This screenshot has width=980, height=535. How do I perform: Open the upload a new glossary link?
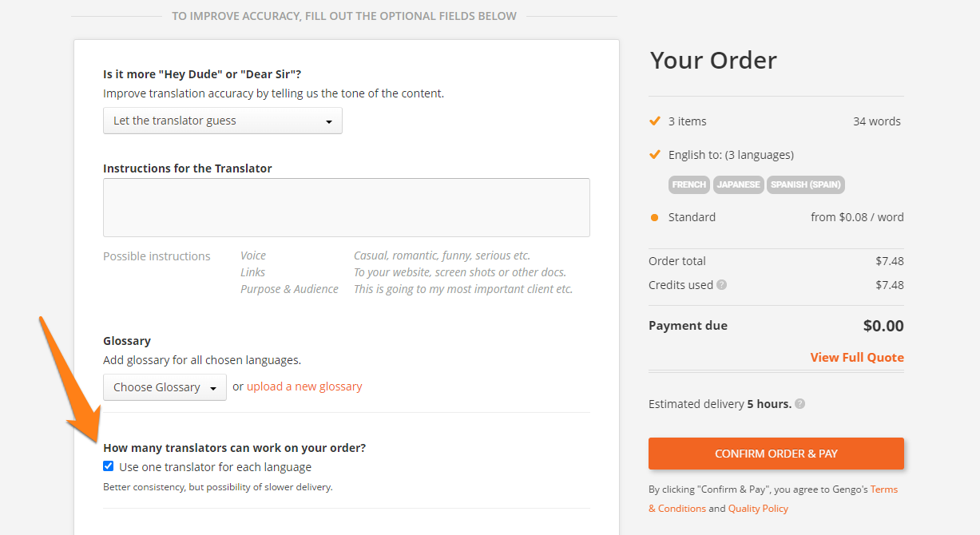(304, 386)
